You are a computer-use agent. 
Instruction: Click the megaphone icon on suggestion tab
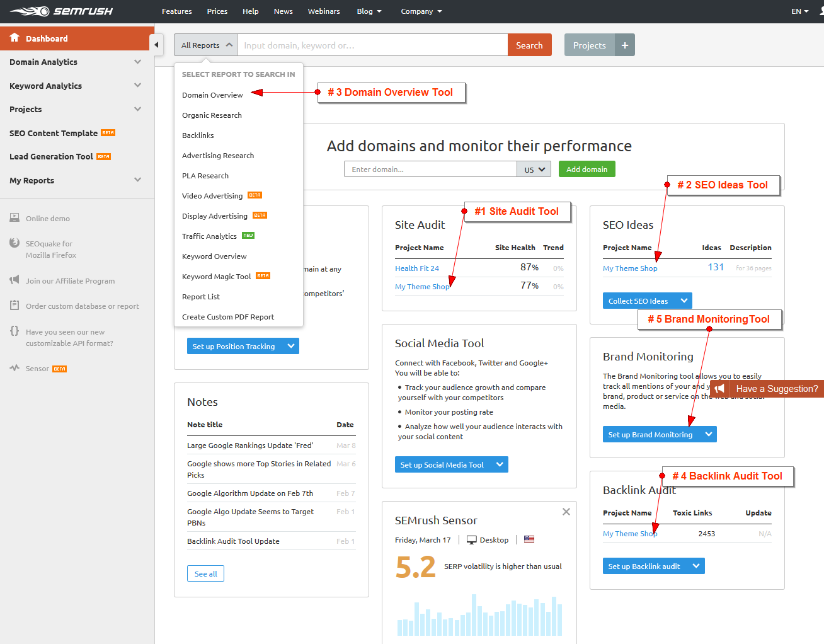[x=720, y=389]
